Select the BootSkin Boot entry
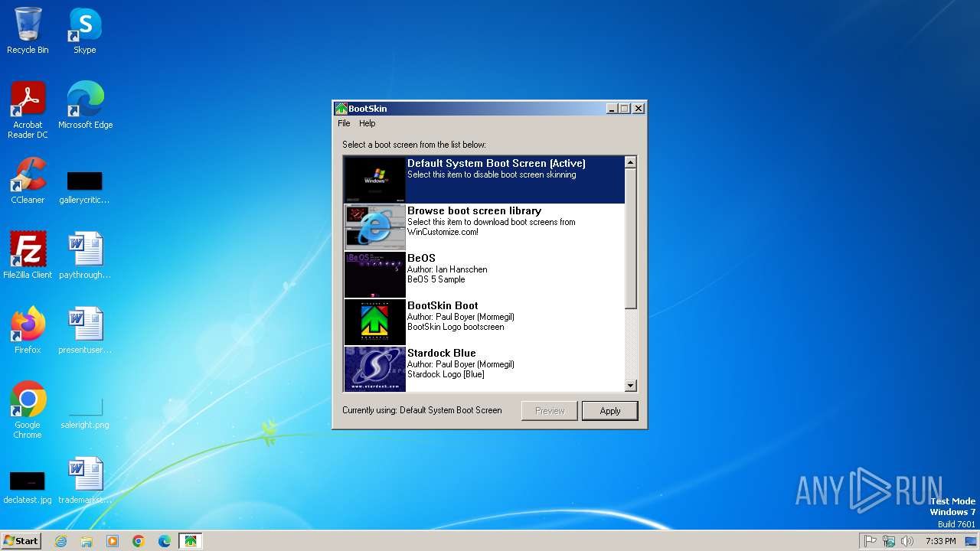Image resolution: width=980 pixels, height=551 pixels. click(485, 322)
